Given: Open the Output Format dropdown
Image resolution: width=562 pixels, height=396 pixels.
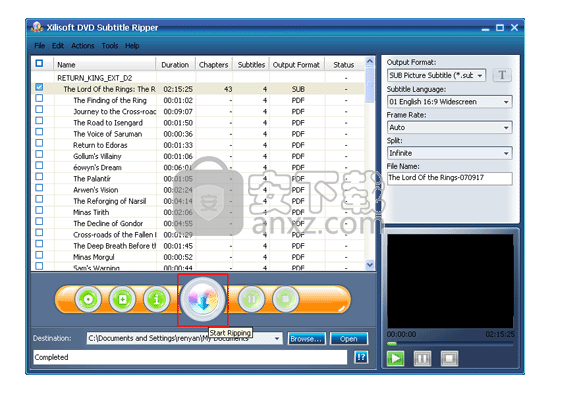Looking at the screenshot, I should coord(437,75).
